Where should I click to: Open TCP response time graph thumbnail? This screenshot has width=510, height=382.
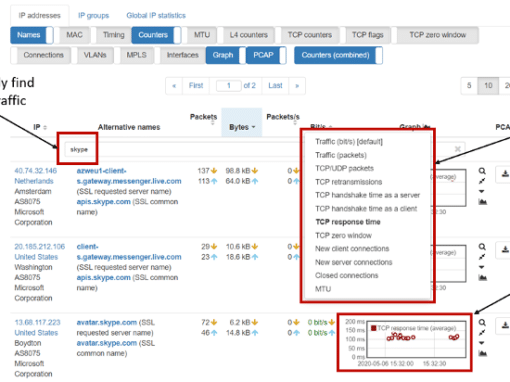tap(405, 342)
